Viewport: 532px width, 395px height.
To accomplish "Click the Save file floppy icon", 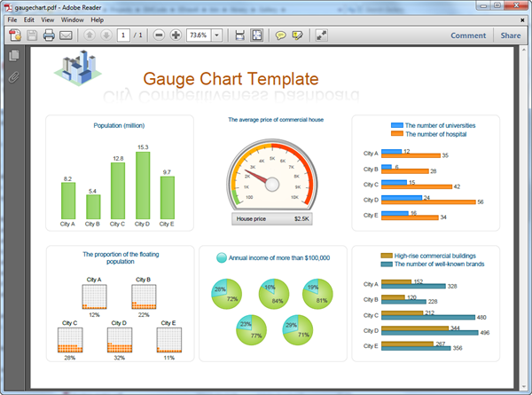I will [x=32, y=35].
